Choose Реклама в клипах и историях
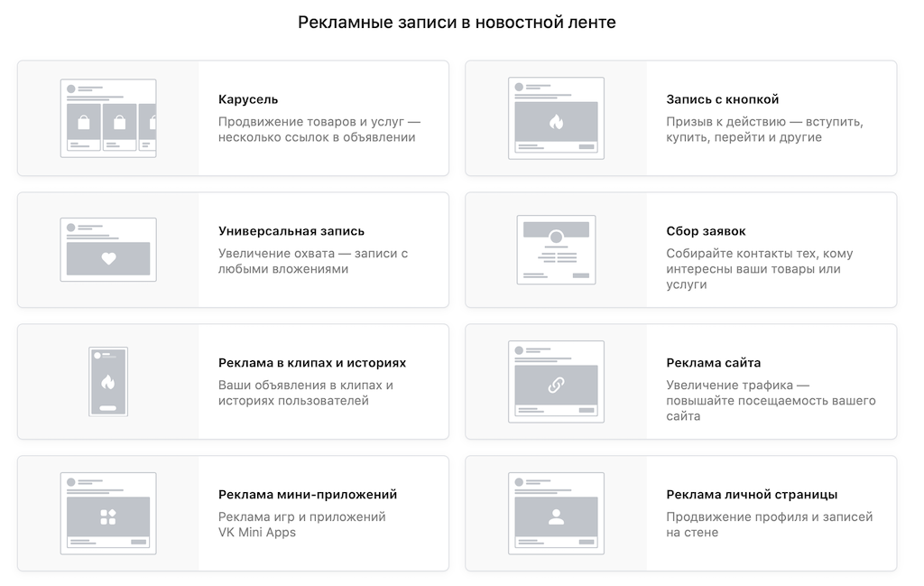 [311, 361]
